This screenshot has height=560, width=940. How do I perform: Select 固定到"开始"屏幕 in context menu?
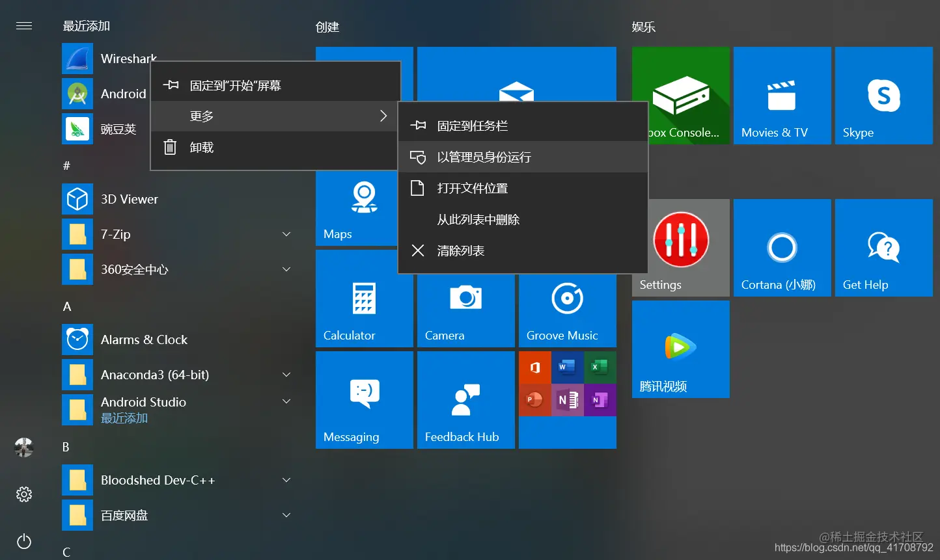click(x=275, y=85)
